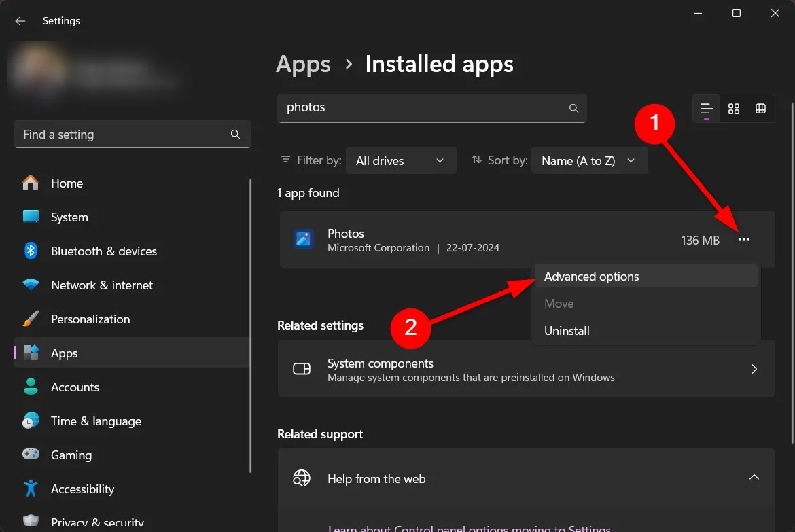
Task: Click the blurred user profile picture
Action: [39, 69]
